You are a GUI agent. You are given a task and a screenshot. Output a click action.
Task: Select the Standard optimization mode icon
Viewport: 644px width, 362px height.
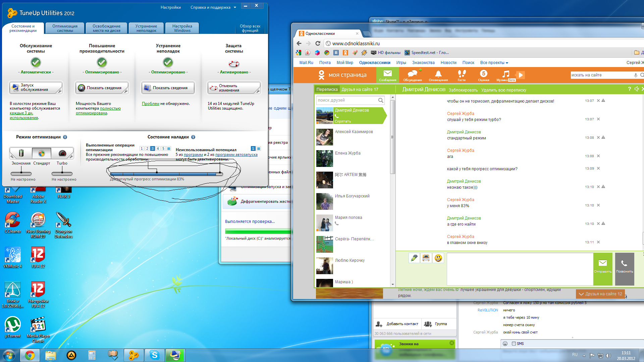(x=42, y=153)
